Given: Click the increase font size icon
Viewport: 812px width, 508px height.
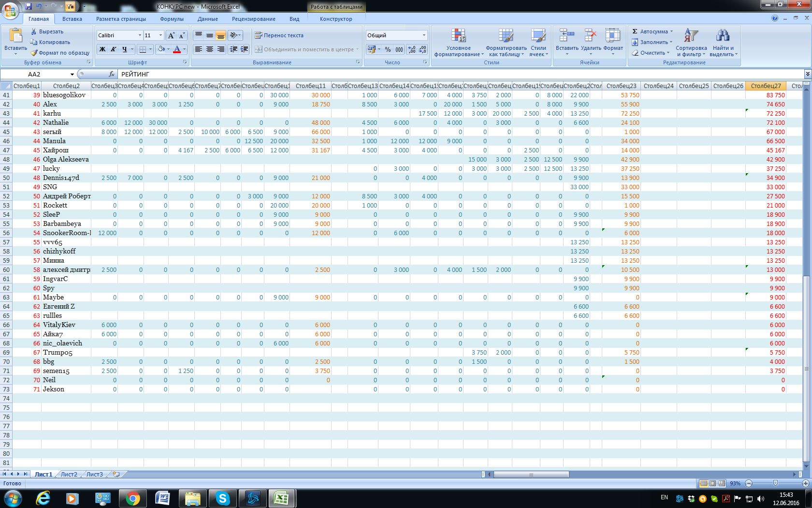Looking at the screenshot, I should [x=171, y=35].
